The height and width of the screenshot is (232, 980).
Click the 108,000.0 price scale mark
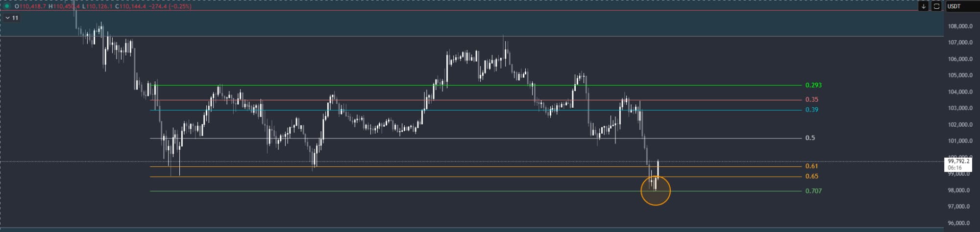(x=960, y=26)
